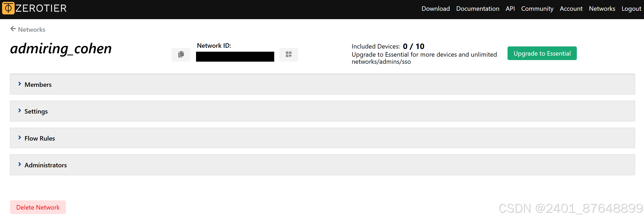This screenshot has width=644, height=219.
Task: Click the network name admiring_cohen
Action: (x=61, y=49)
